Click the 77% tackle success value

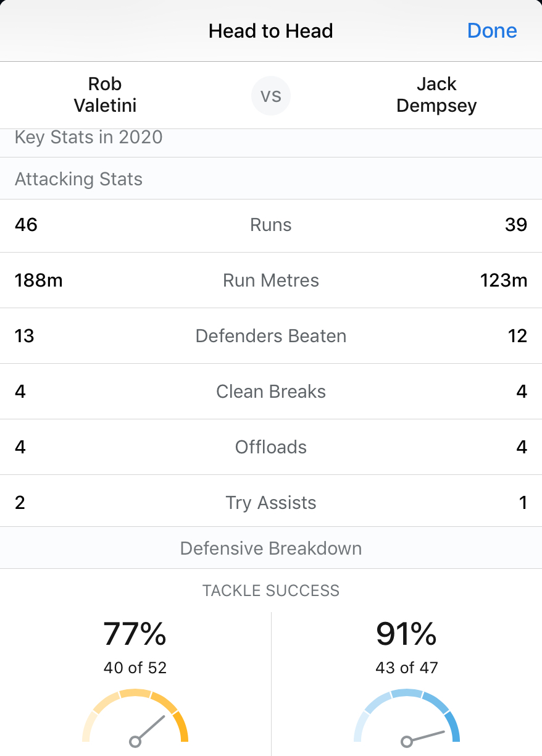135,634
